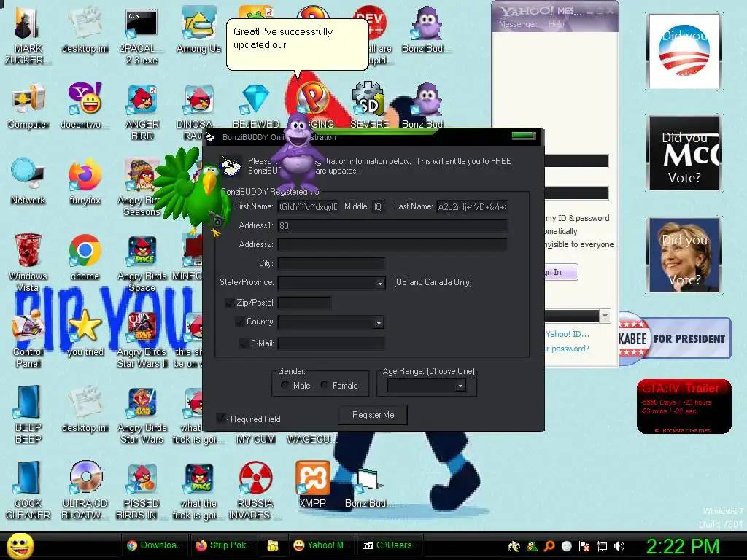This screenshot has height=560, width=747.
Task: Launch the furryfox browser shortcut
Action: click(x=85, y=182)
